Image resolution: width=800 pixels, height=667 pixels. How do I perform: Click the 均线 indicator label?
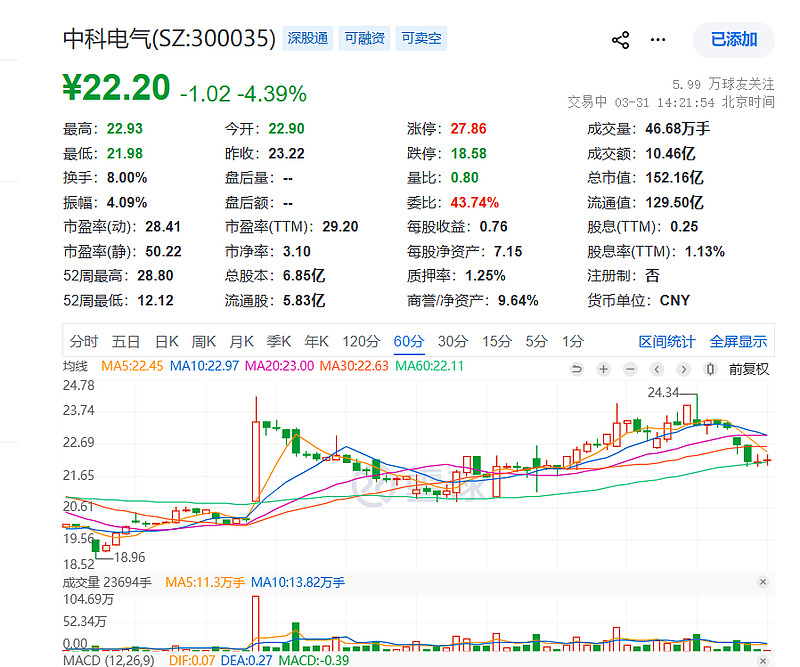pos(76,366)
